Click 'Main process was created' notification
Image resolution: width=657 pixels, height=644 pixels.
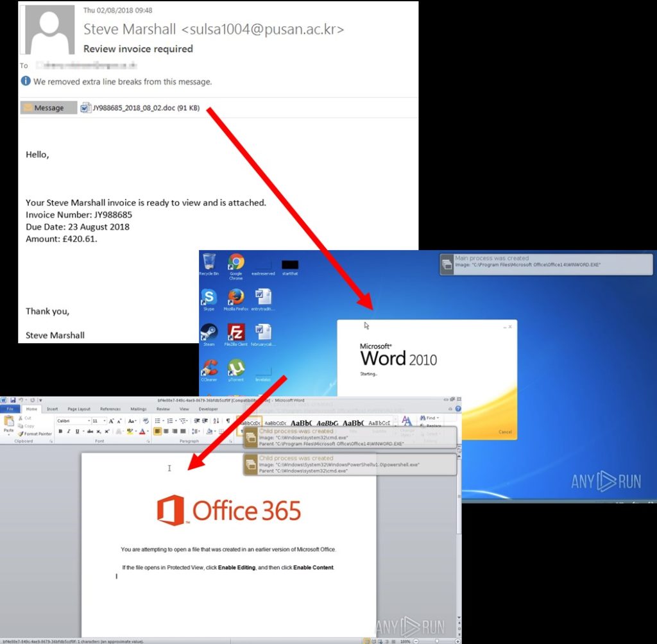[x=546, y=264]
